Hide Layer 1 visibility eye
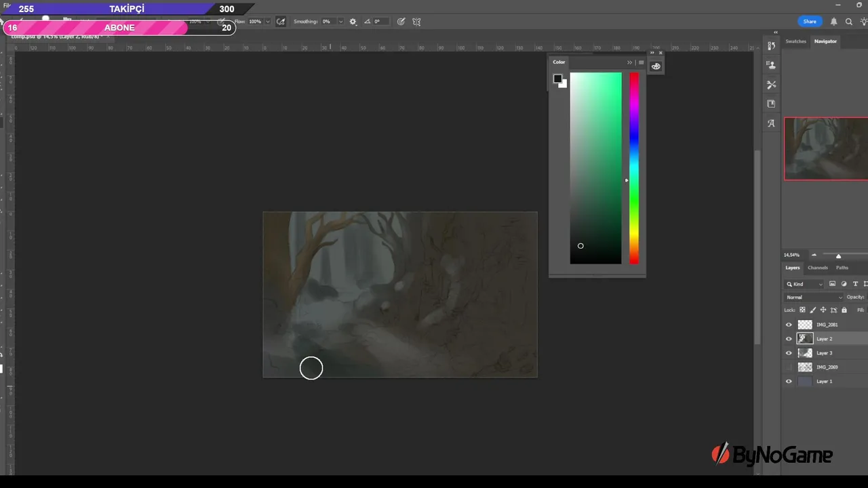 tap(789, 382)
